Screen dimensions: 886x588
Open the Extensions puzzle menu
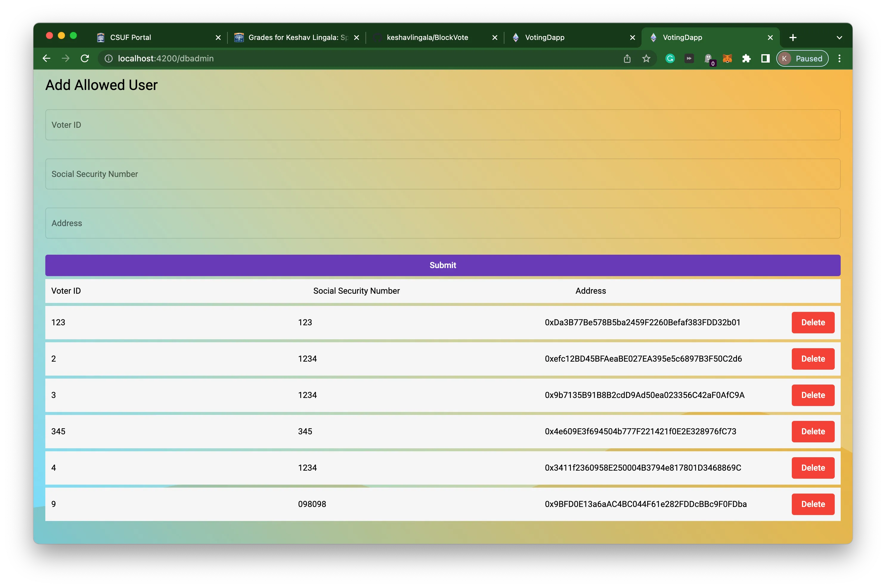click(746, 58)
